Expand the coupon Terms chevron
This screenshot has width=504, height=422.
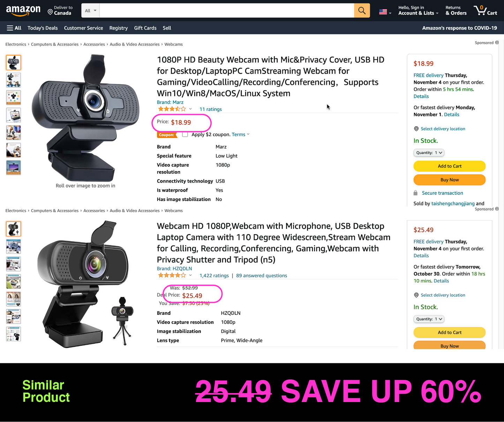248,134
